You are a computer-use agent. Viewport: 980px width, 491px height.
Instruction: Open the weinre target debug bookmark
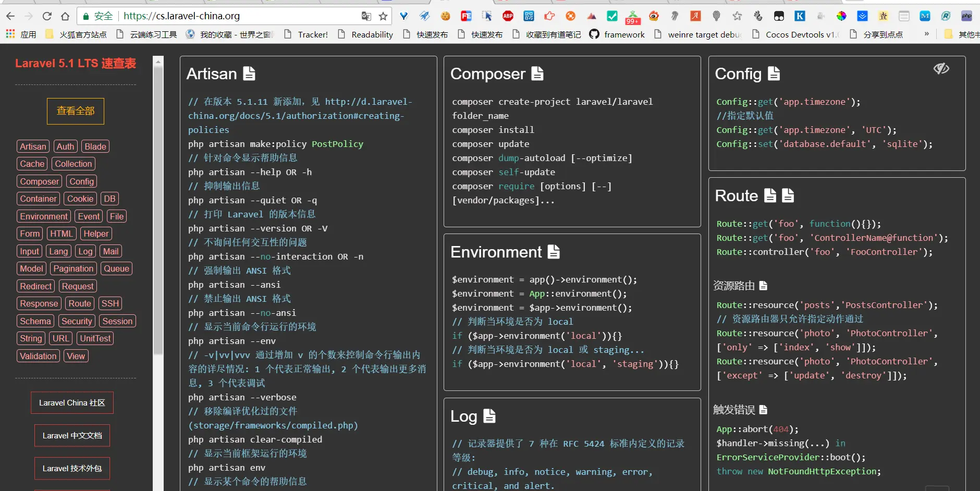point(697,34)
